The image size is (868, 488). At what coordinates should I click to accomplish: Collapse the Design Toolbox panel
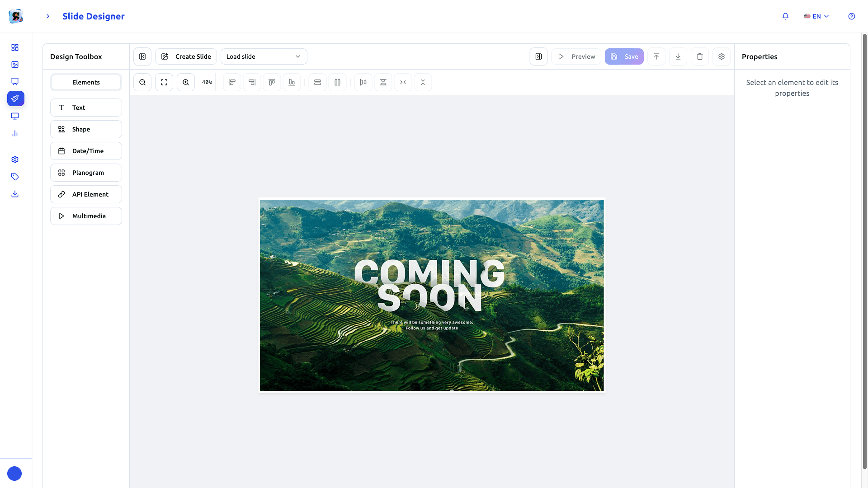(142, 56)
